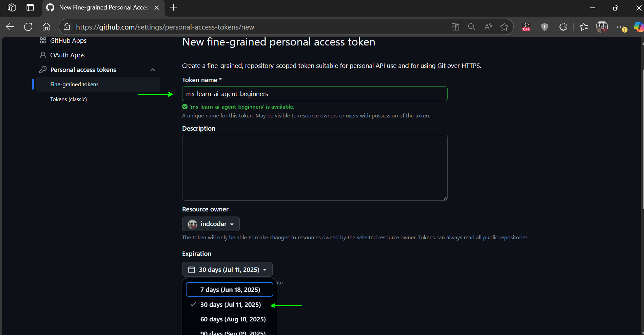Click the OAuth Apps person icon
The width and height of the screenshot is (644, 335).
43,55
